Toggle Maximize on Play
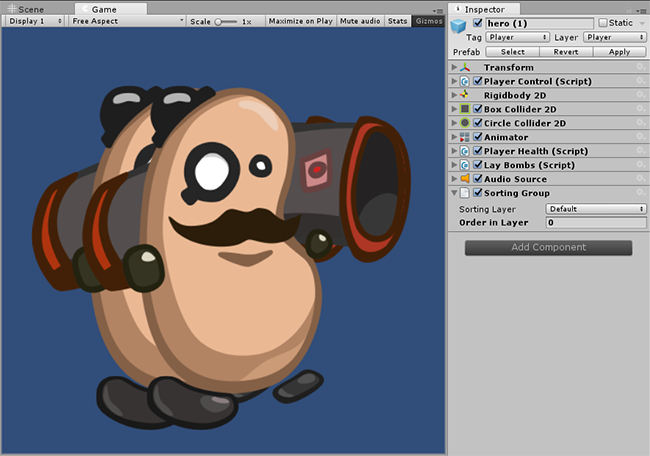Screen dimensions: 650x456 (300, 21)
